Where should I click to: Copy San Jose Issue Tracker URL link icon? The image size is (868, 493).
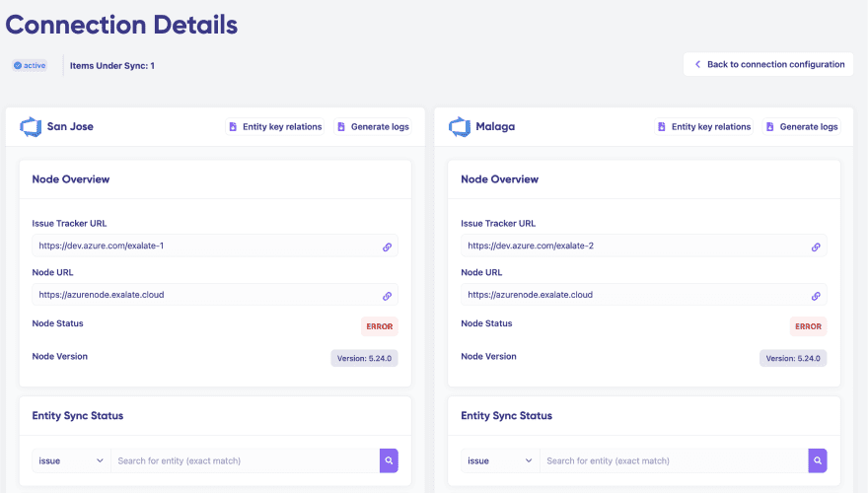click(x=387, y=246)
